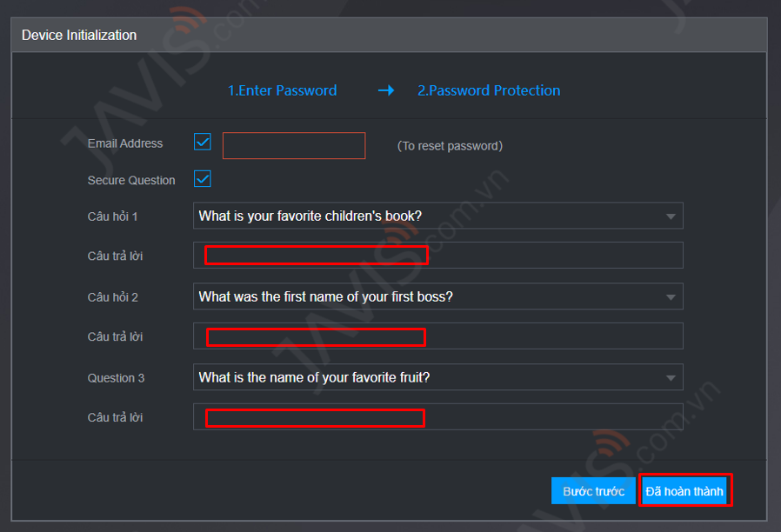
Task: Click the arrow icon between the steps
Action: pos(386,90)
